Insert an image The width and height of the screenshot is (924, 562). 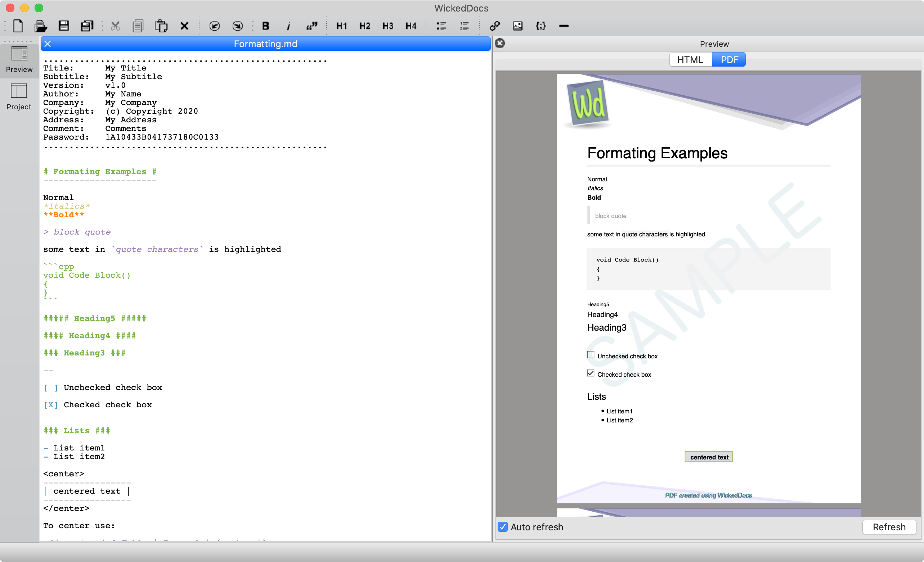click(517, 26)
